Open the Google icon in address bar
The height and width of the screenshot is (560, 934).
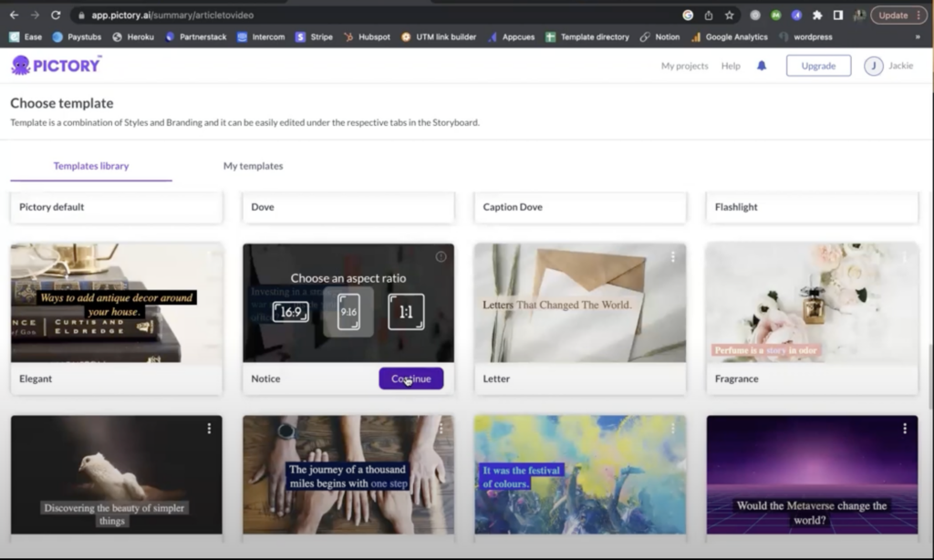point(688,16)
